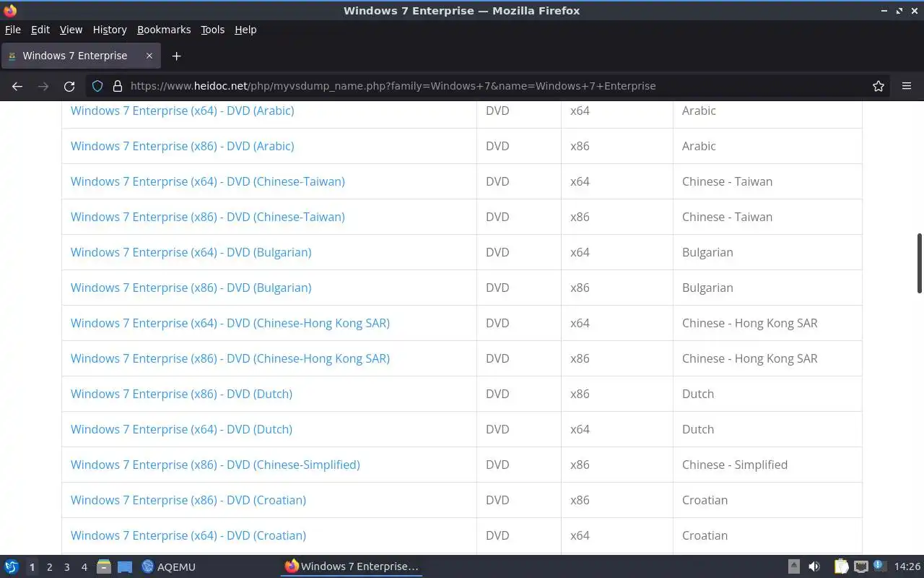Open Windows 7 Enterprise (x64) DVD Arabic link

click(x=183, y=111)
